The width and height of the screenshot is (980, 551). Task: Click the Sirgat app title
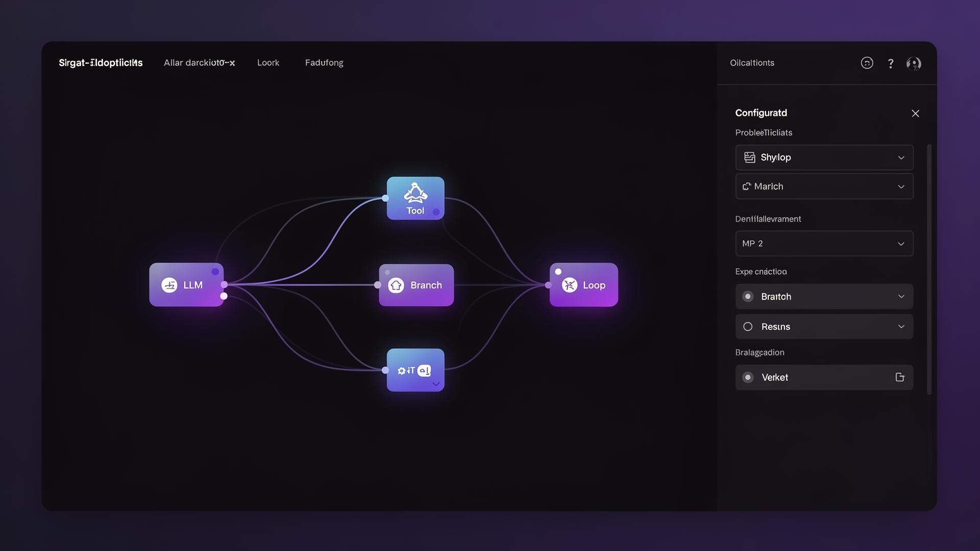click(101, 63)
